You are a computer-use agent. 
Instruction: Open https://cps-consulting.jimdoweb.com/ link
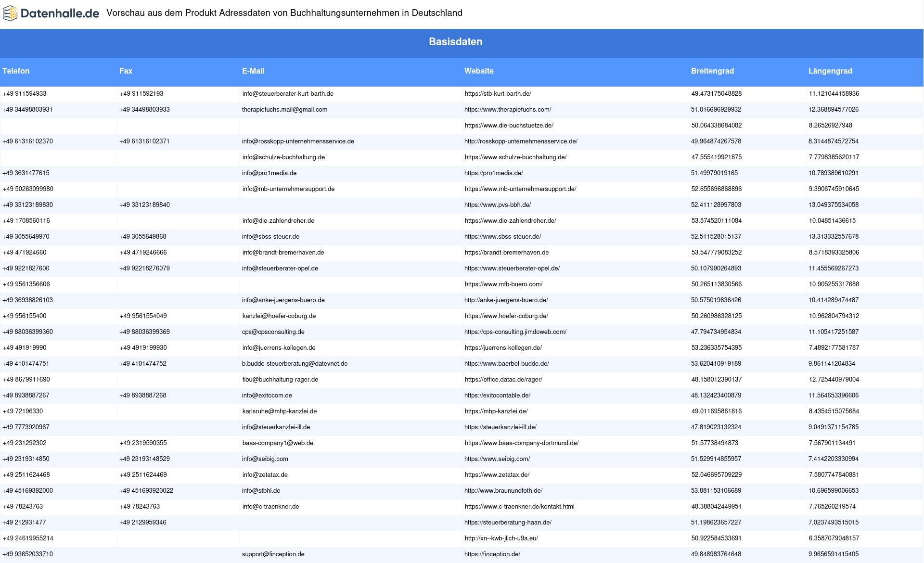coord(515,332)
